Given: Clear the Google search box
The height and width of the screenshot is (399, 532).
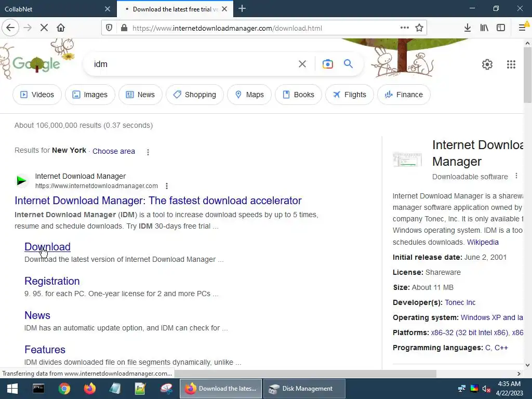Looking at the screenshot, I should pos(302,64).
